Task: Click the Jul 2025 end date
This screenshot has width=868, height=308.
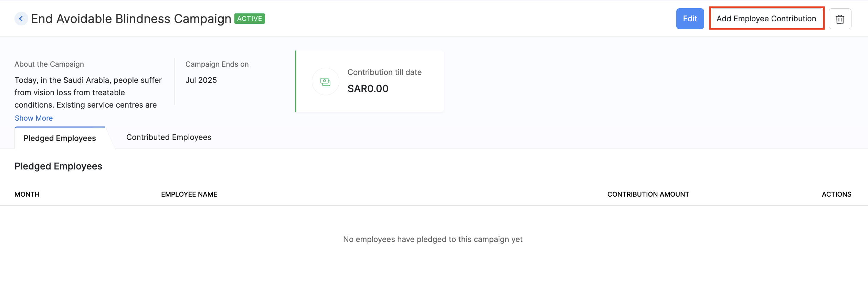Action: [201, 80]
